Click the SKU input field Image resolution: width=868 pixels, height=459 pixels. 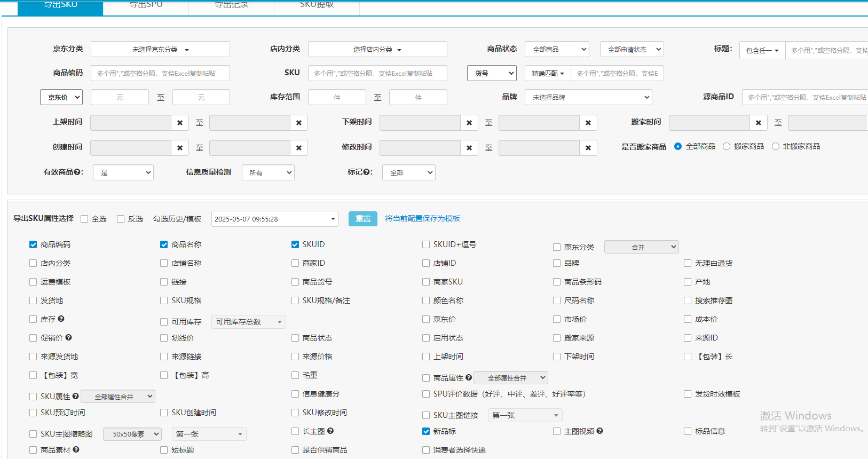377,73
